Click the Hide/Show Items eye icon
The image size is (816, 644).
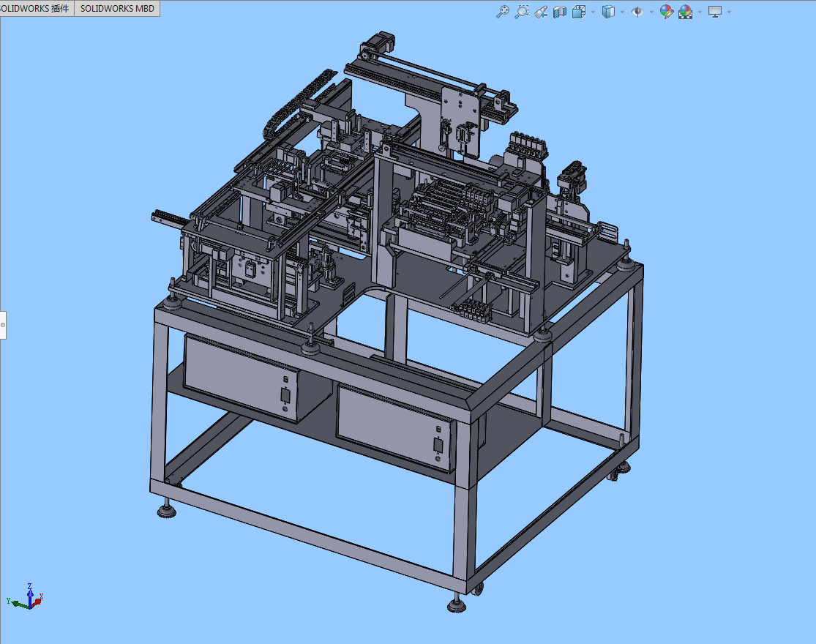click(637, 12)
